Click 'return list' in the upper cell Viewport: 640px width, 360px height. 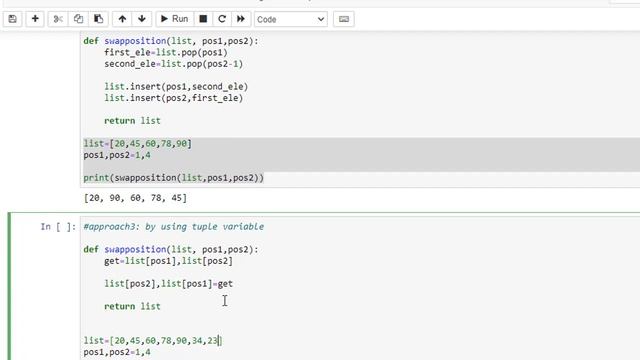coord(132,120)
